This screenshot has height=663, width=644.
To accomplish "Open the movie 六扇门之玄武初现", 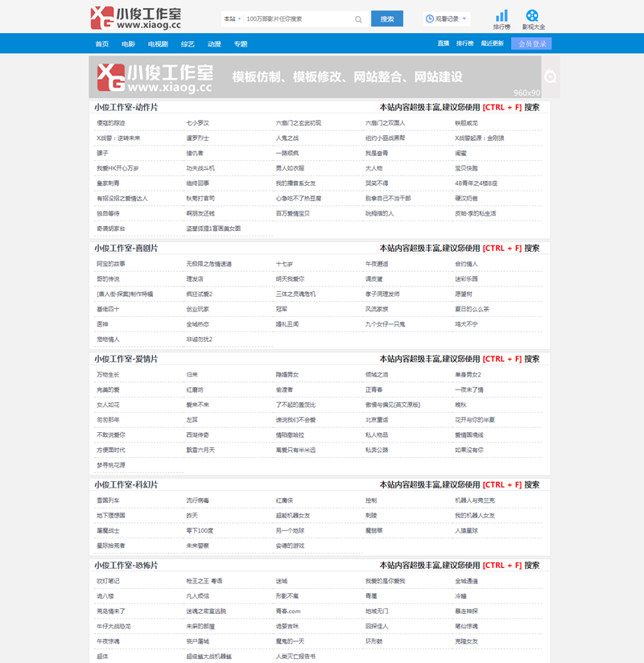I will point(299,123).
